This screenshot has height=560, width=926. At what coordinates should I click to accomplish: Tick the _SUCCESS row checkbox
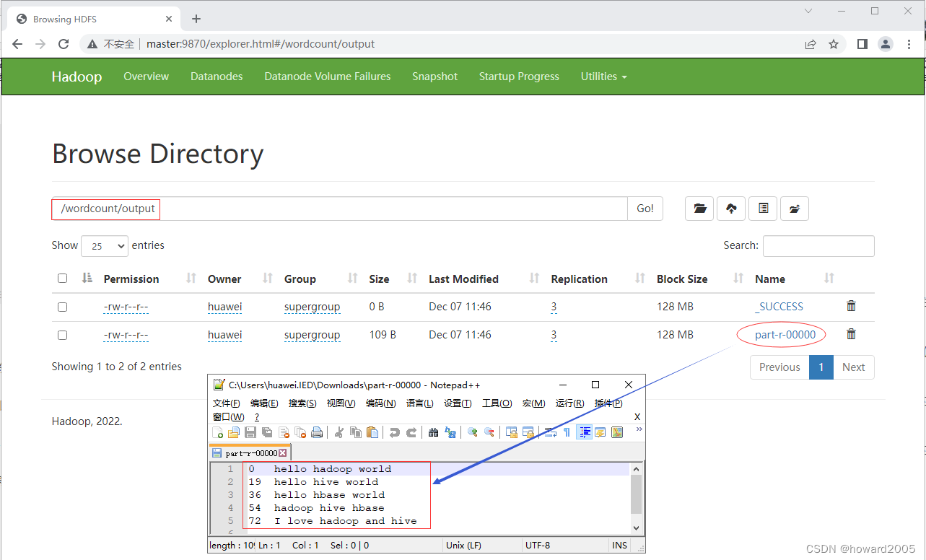62,307
